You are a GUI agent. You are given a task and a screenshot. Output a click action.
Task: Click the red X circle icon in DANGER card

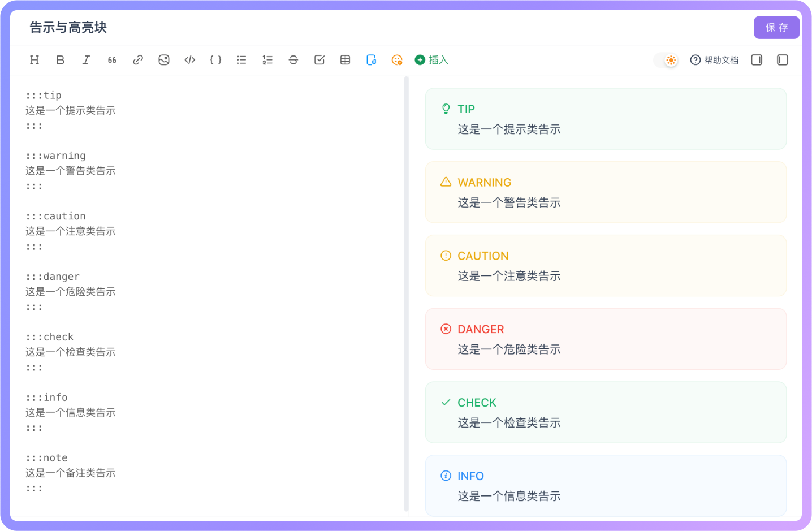coord(446,329)
